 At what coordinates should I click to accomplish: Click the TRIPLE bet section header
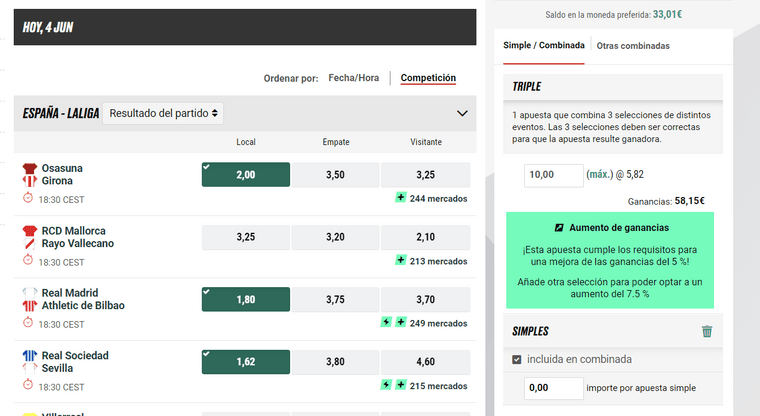click(x=613, y=87)
